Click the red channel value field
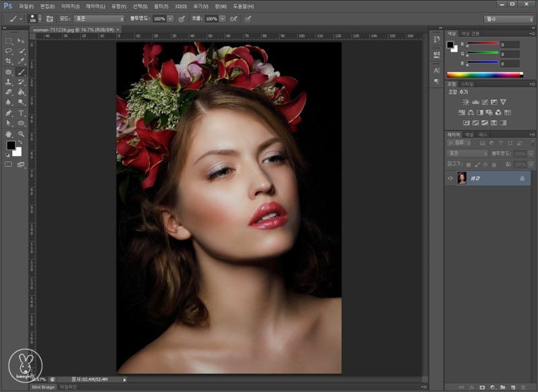The width and height of the screenshot is (538, 392). point(509,44)
